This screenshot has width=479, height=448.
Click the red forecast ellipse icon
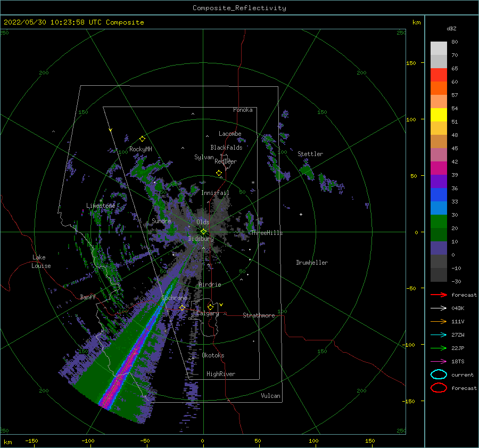[439, 388]
